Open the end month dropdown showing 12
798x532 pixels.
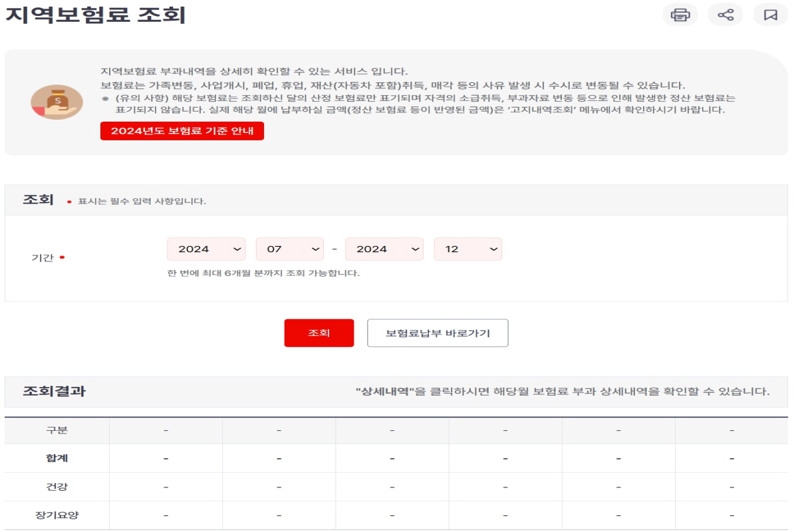(469, 249)
